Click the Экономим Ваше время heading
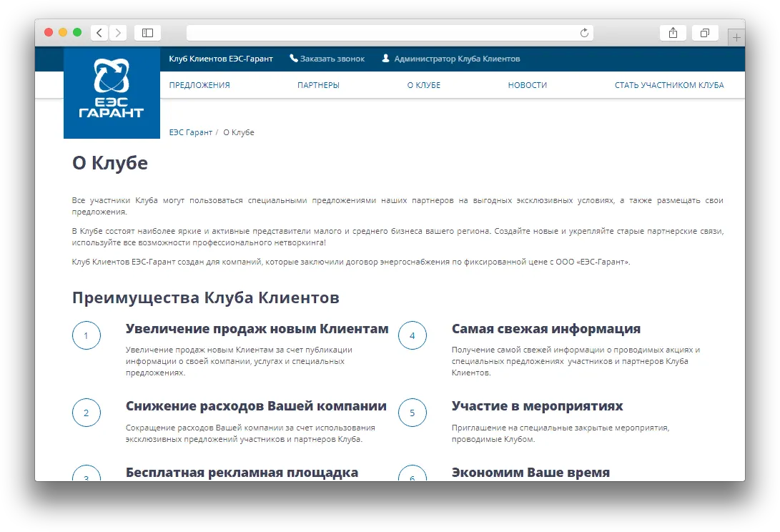Viewport: 780px width, 532px height. coord(530,472)
